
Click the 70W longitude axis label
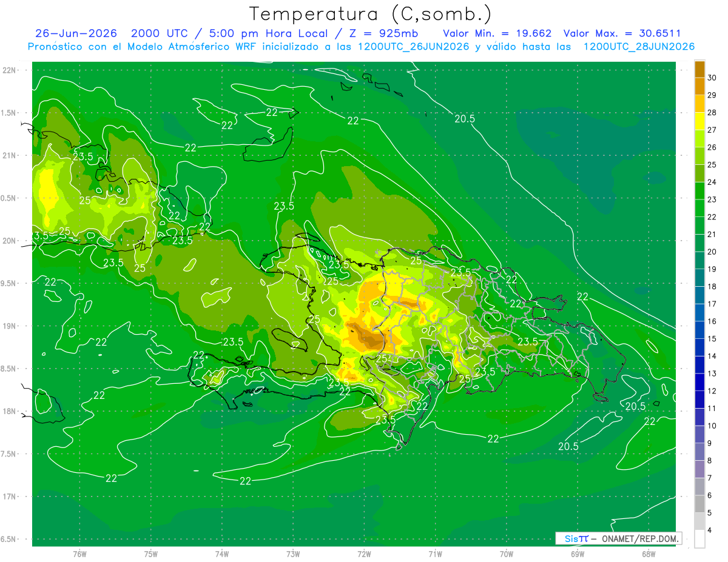(x=507, y=554)
